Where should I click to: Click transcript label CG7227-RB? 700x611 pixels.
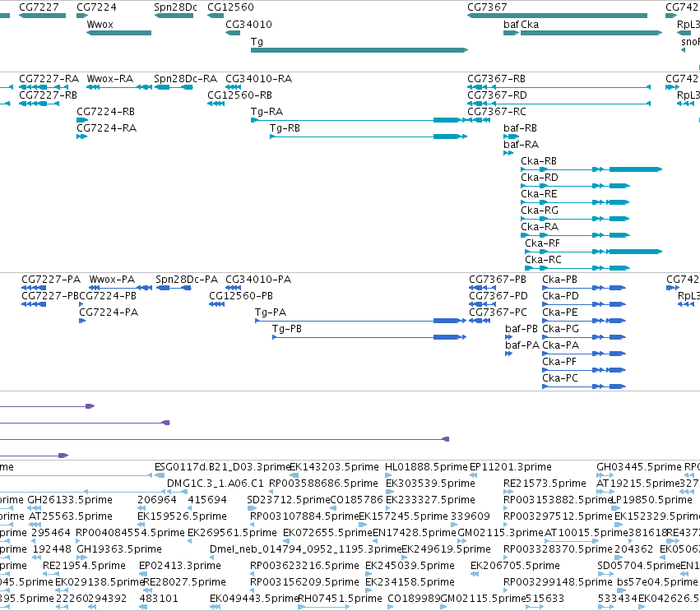pyautogui.click(x=49, y=95)
